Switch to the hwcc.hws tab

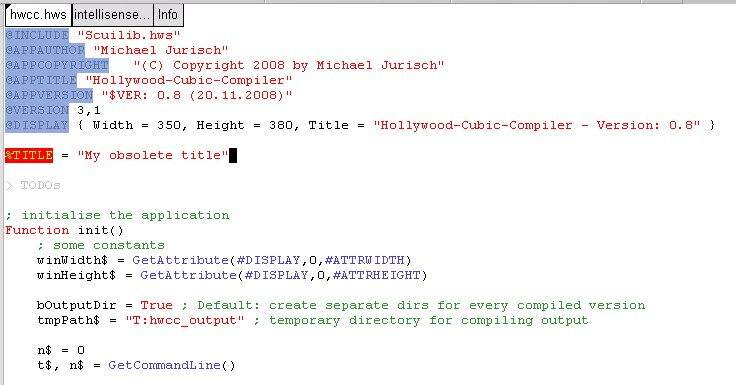click(38, 15)
